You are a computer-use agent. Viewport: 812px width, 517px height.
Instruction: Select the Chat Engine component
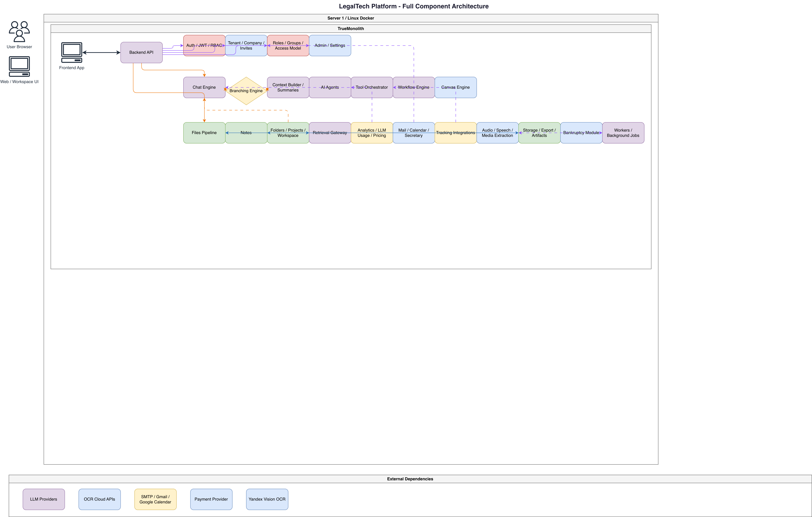[204, 87]
